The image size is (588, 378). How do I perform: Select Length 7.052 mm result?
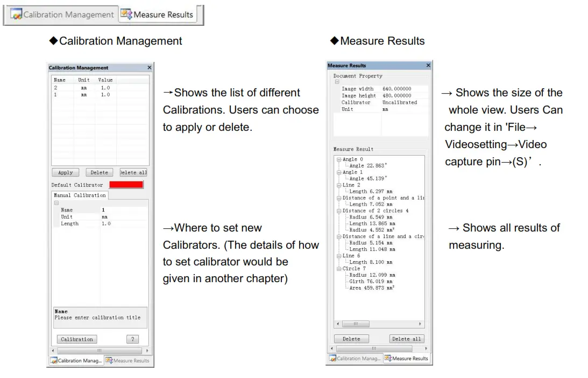[371, 204]
